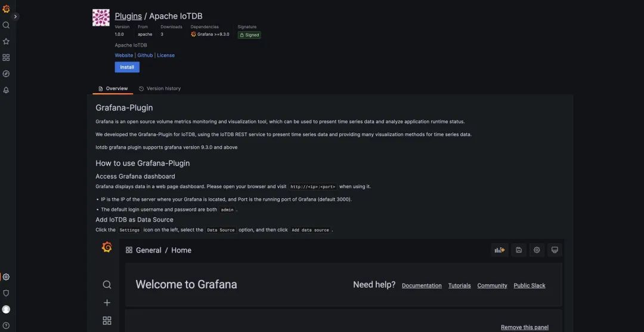Select the Overview tab
The height and width of the screenshot is (332, 644).
[113, 88]
